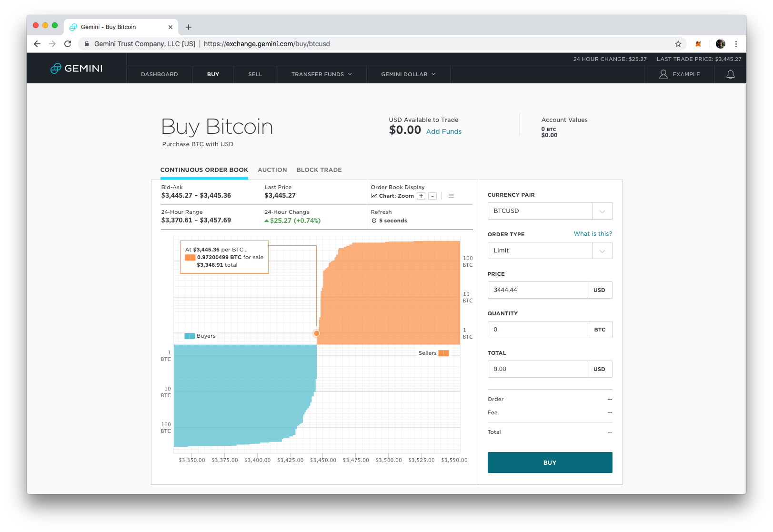
Task: Click the green up-arrow beside $25.27 change
Action: pos(267,221)
